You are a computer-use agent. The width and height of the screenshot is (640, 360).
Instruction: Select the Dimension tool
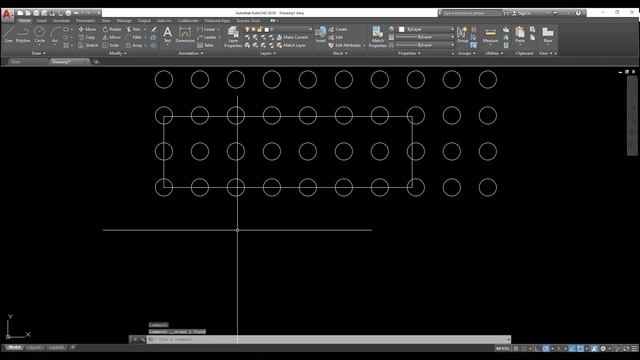[x=185, y=36]
